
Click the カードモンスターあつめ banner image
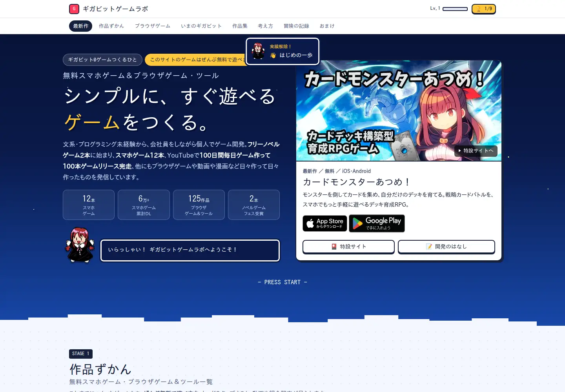[399, 111]
